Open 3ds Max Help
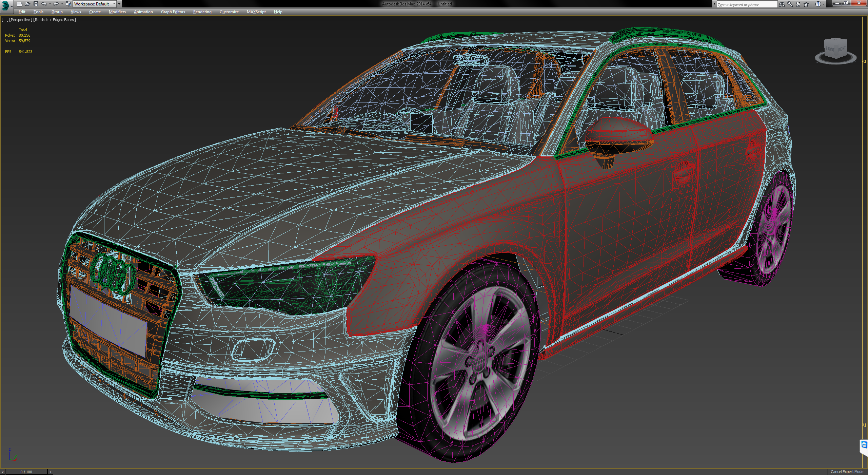This screenshot has height=475, width=868. pyautogui.click(x=818, y=4)
